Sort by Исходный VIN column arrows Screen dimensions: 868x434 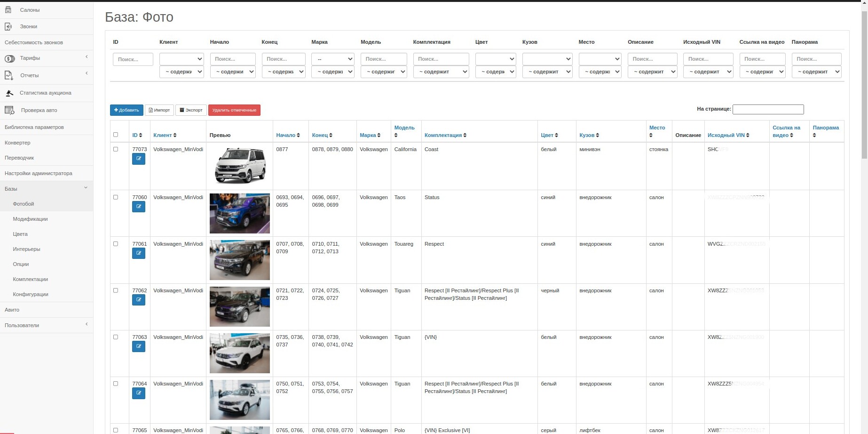(x=748, y=136)
